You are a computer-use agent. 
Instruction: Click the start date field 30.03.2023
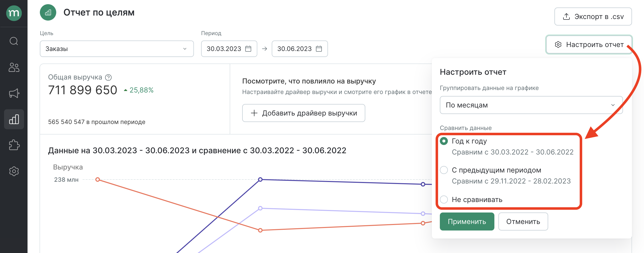pos(229,49)
